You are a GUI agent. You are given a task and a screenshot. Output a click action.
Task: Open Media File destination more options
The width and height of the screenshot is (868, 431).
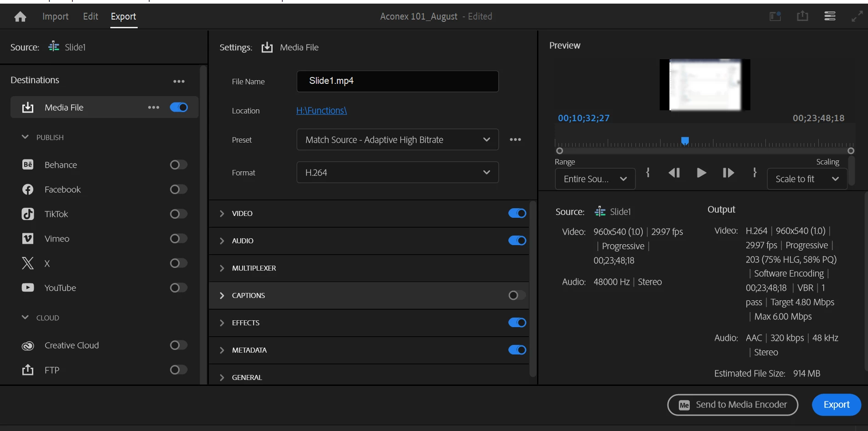(x=154, y=108)
